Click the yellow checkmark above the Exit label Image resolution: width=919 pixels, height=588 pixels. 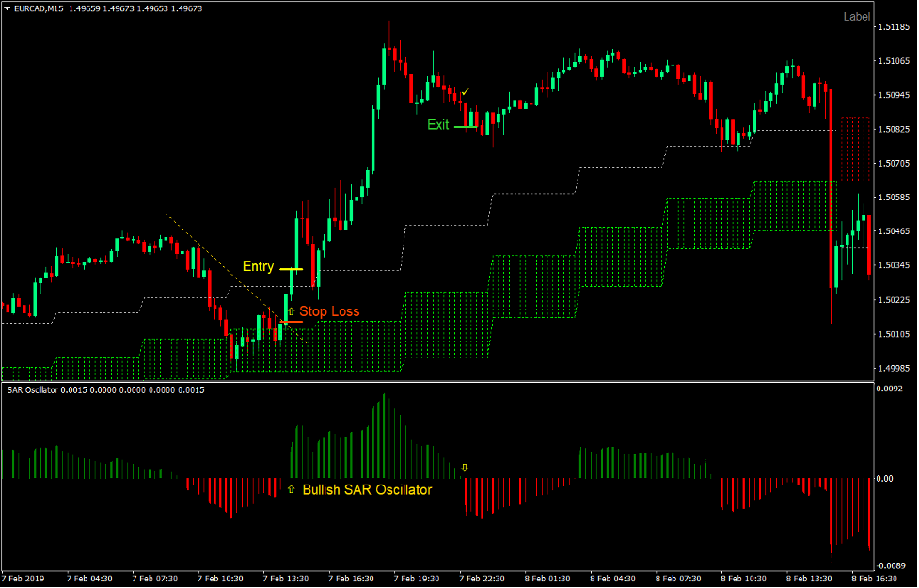click(465, 92)
